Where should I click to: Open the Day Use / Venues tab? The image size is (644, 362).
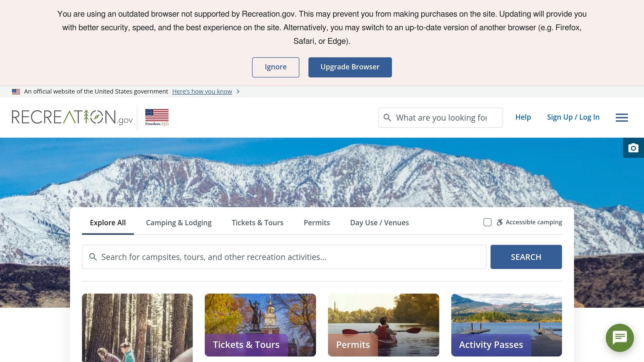pyautogui.click(x=379, y=223)
